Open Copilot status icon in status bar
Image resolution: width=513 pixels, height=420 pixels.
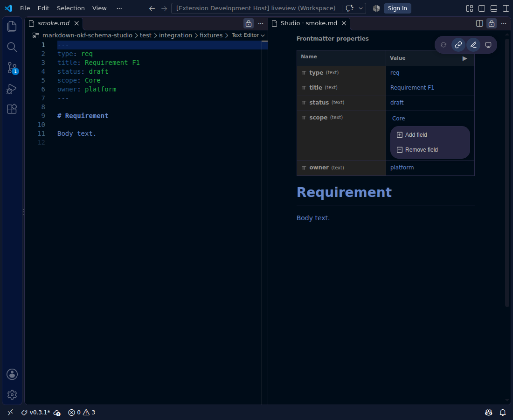(488, 413)
